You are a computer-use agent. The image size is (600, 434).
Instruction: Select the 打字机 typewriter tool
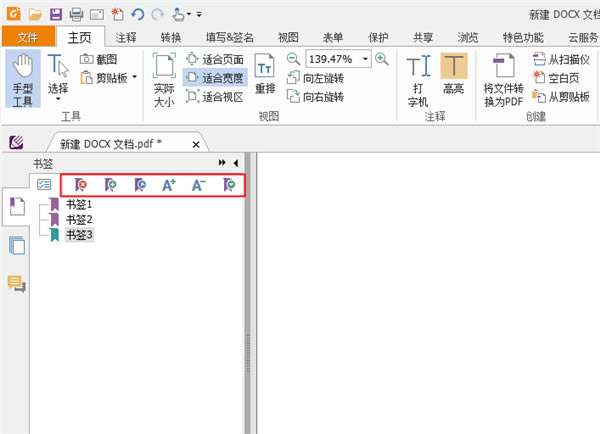(418, 80)
